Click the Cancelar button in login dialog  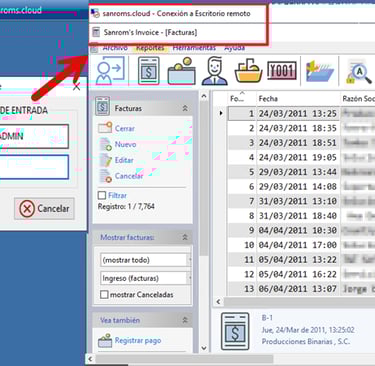(44, 209)
